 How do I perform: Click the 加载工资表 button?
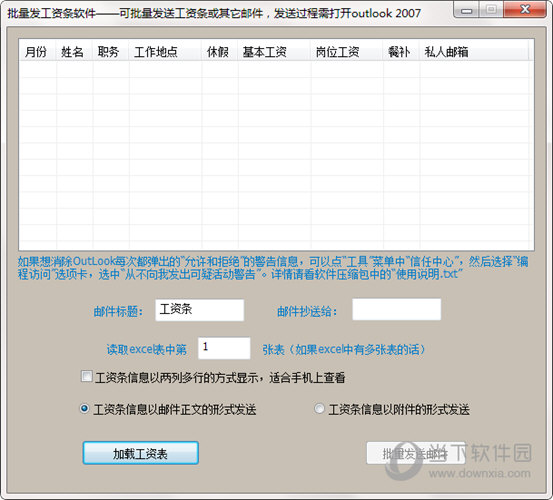pos(140,453)
